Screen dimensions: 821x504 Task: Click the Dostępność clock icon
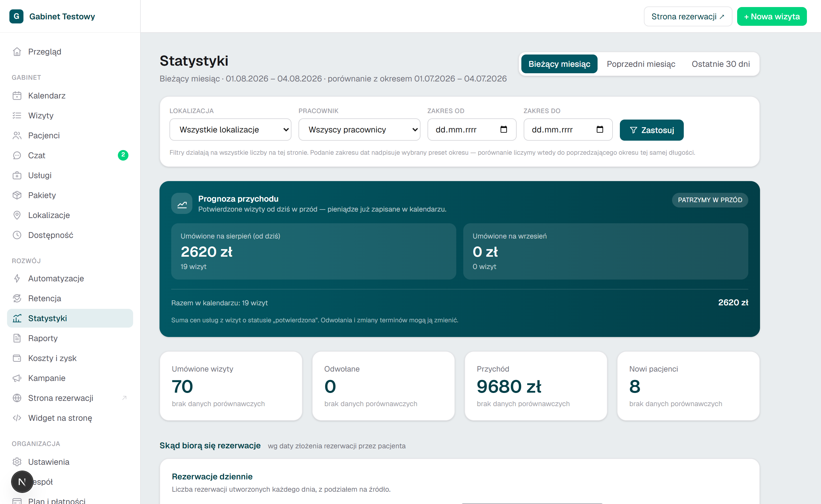click(17, 235)
